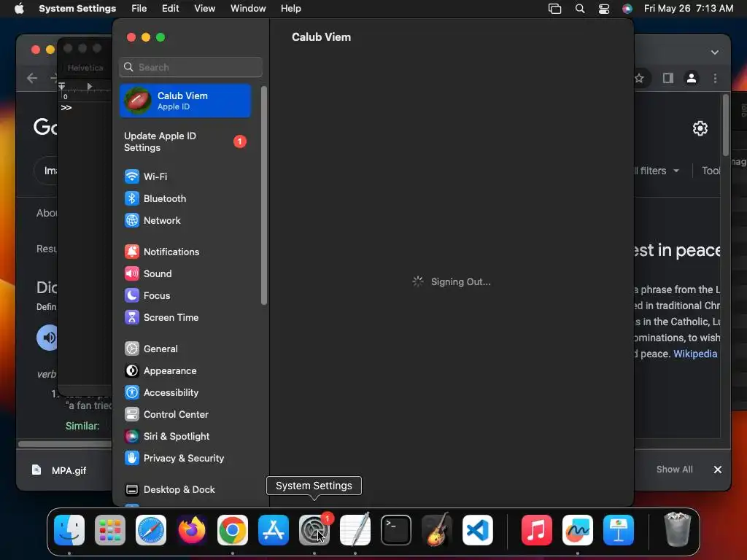This screenshot has height=560, width=747.
Task: Open Control Center in menu bar
Action: click(603, 9)
